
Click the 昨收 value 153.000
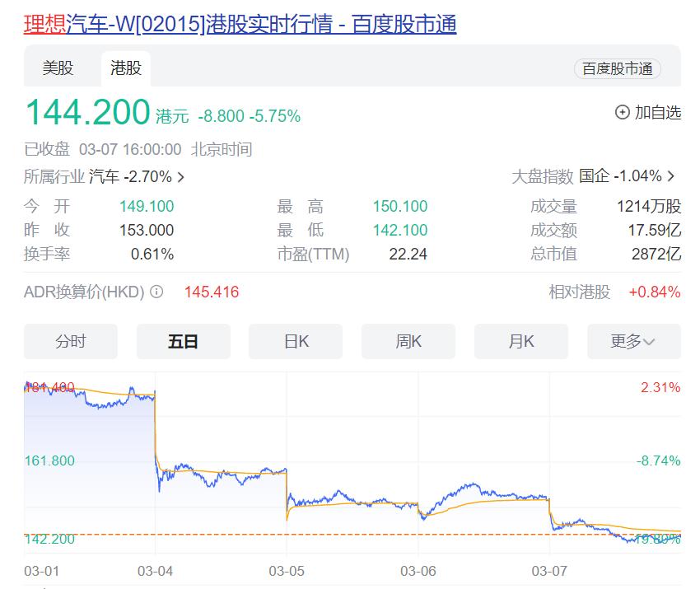[x=147, y=230]
